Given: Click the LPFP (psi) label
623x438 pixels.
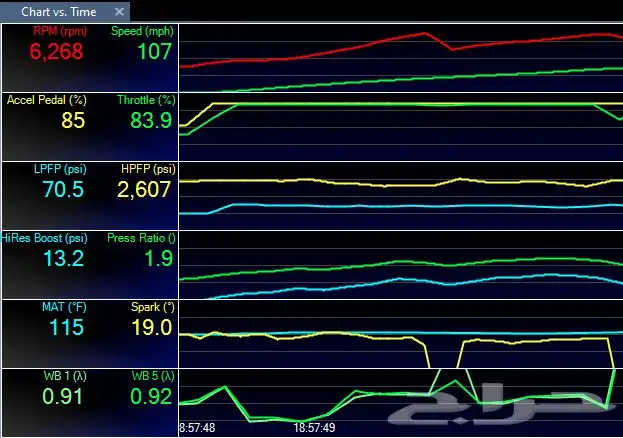Looking at the screenshot, I should [x=60, y=169].
